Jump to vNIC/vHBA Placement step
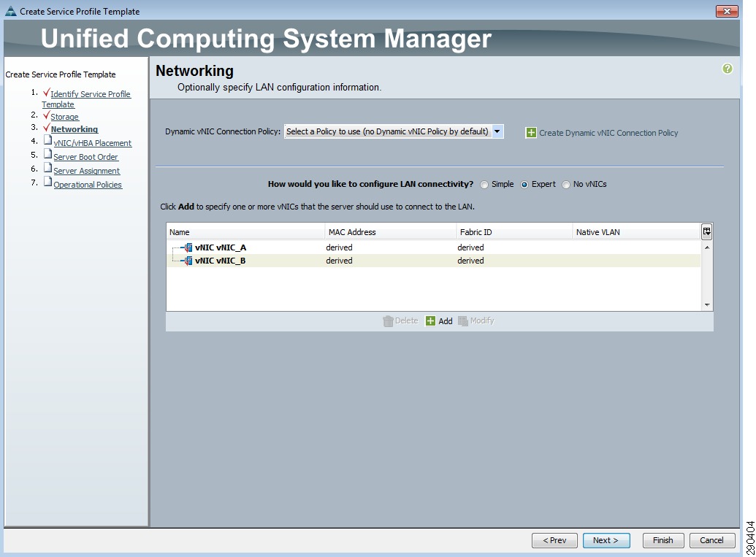 tap(93, 143)
